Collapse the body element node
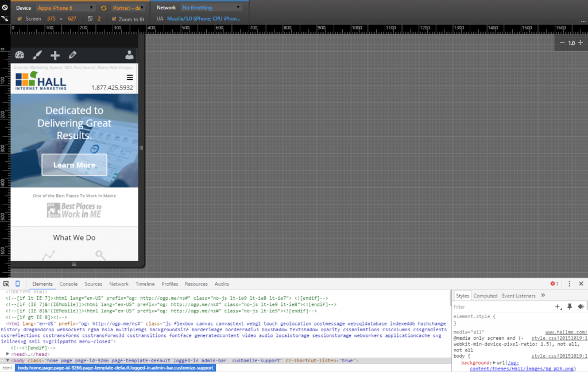The height and width of the screenshot is (372, 588). pyautogui.click(x=7, y=361)
